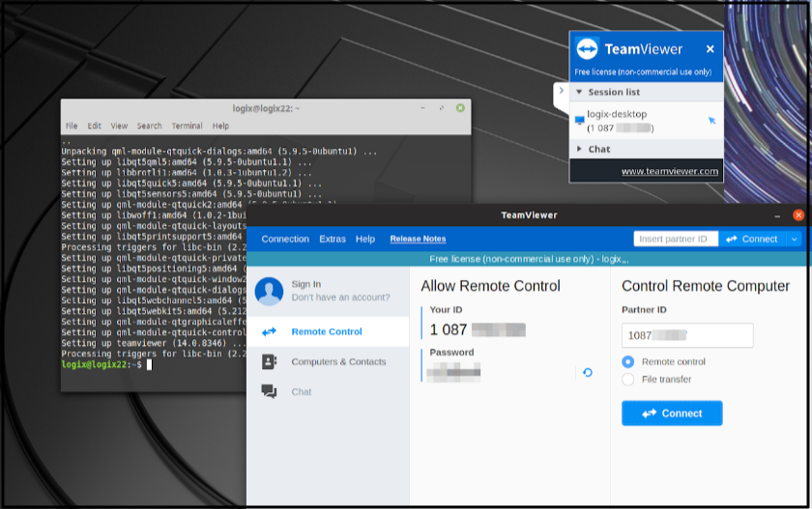
Task: Open Computers & Contacts tab
Action: 328,361
